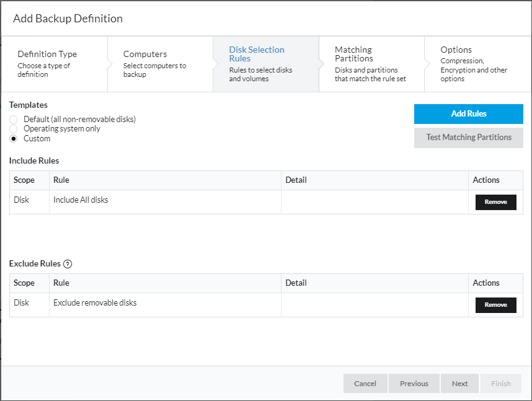Screen dimensions: 532x401
Task: Go to the Definition Type wizard step
Action: (54, 64)
